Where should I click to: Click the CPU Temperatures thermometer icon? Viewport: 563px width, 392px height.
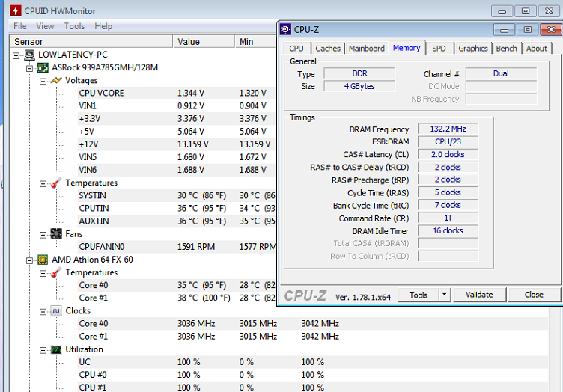click(x=56, y=272)
